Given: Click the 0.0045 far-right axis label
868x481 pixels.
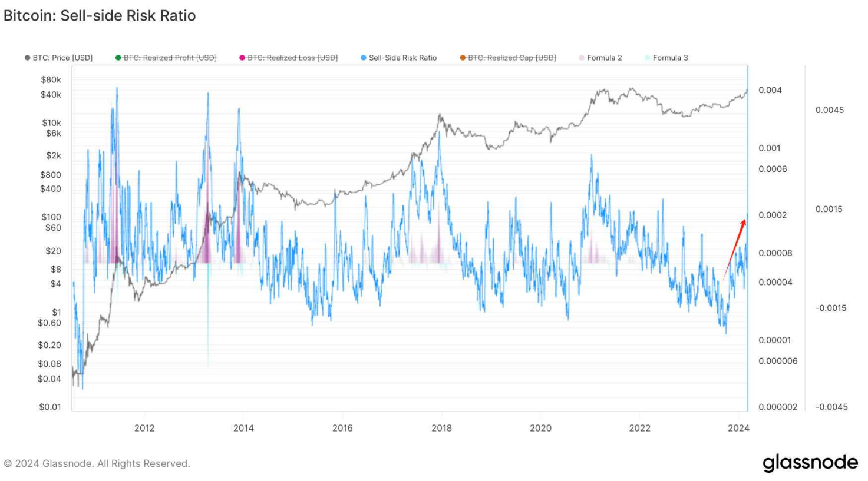Looking at the screenshot, I should coord(829,110).
